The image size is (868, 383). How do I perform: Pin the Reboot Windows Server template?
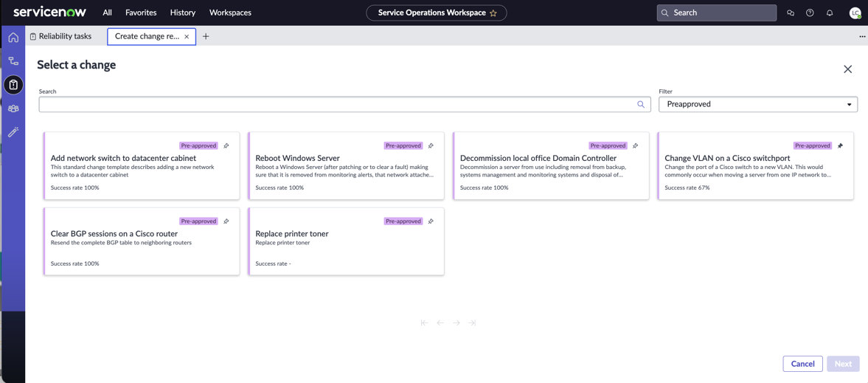pyautogui.click(x=431, y=146)
